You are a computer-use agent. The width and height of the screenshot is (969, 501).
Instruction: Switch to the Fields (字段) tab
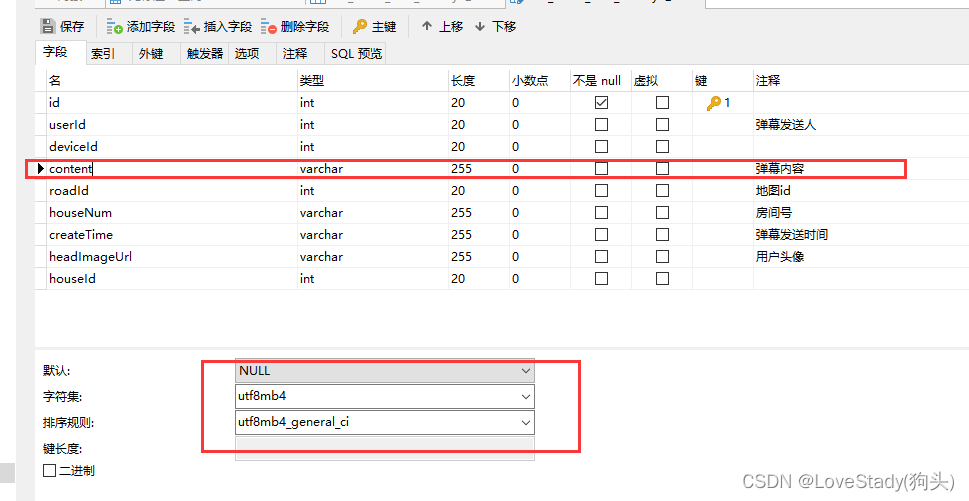click(x=59, y=53)
